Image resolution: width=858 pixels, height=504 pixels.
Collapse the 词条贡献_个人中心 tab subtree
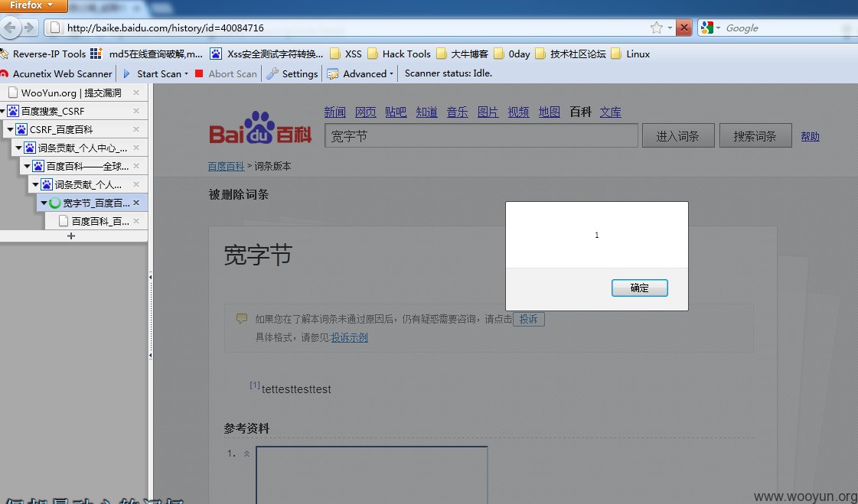pyautogui.click(x=18, y=148)
